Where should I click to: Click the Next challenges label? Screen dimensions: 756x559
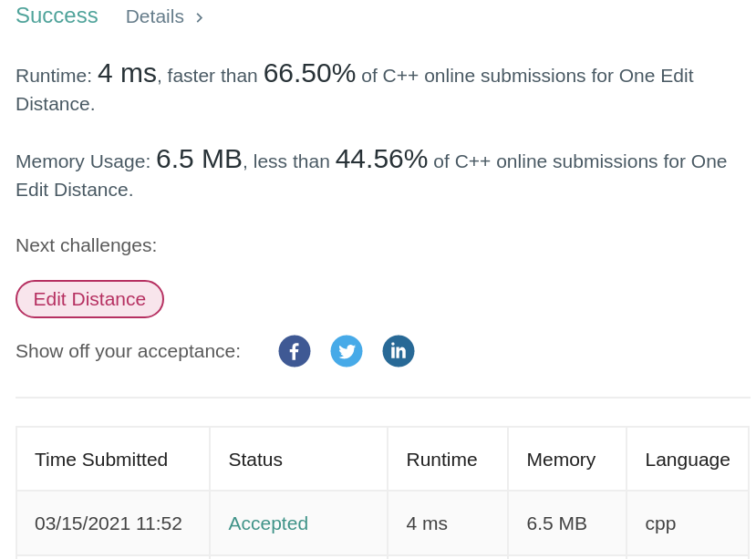coord(87,245)
